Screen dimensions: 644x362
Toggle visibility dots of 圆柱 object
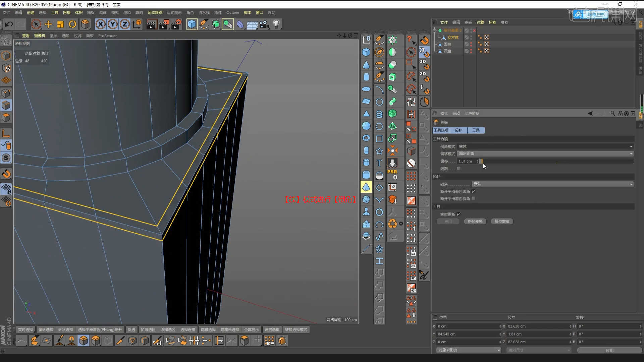(471, 44)
